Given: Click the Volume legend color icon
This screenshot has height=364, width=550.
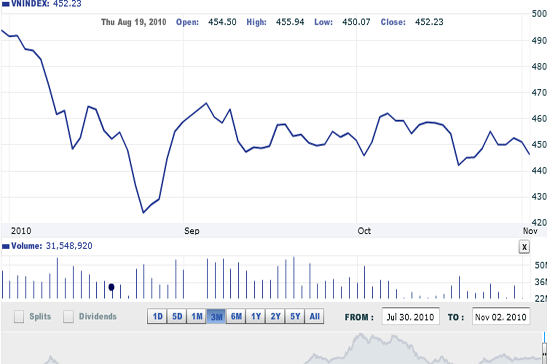Looking at the screenshot, I should (5, 247).
